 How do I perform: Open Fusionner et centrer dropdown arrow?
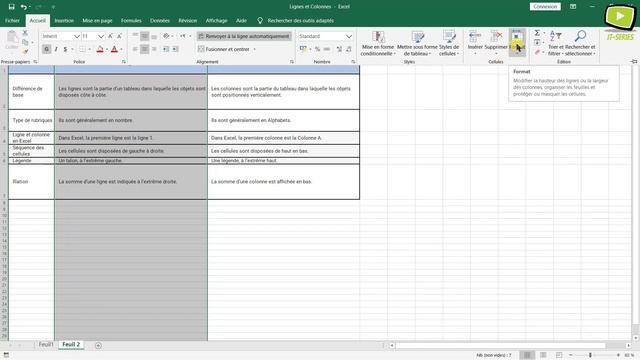[255, 49]
